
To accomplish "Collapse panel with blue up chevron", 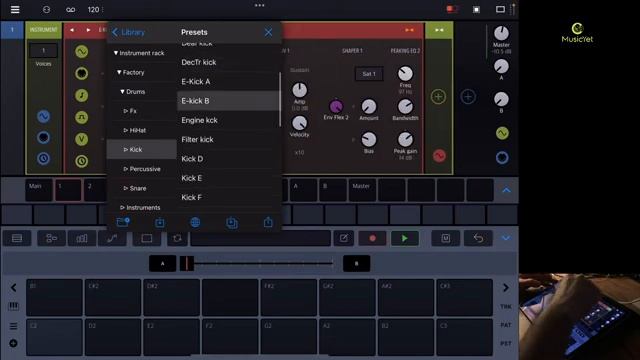I will [x=506, y=190].
